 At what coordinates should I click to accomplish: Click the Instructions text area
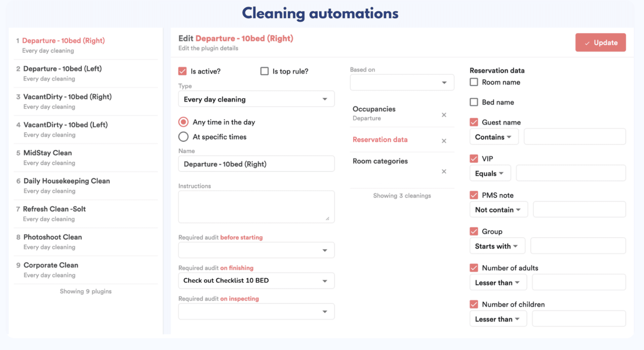coord(256,207)
